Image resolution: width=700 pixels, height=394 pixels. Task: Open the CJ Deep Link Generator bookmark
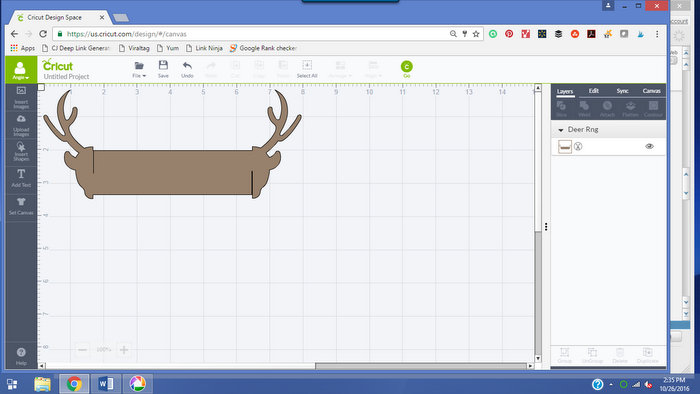[x=75, y=48]
